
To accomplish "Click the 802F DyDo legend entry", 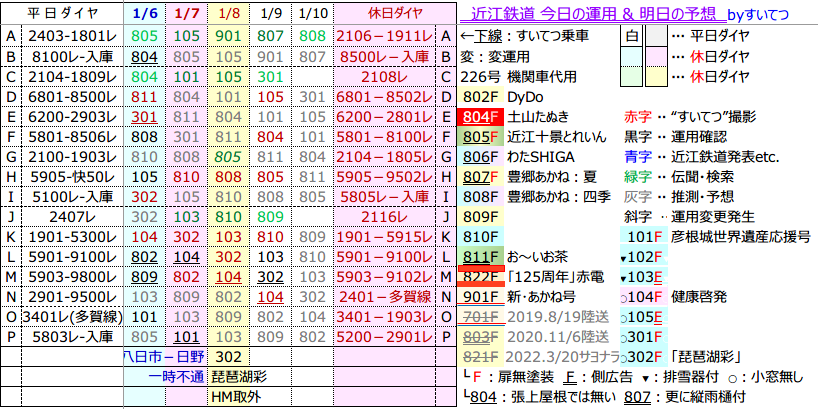I will pos(499,97).
